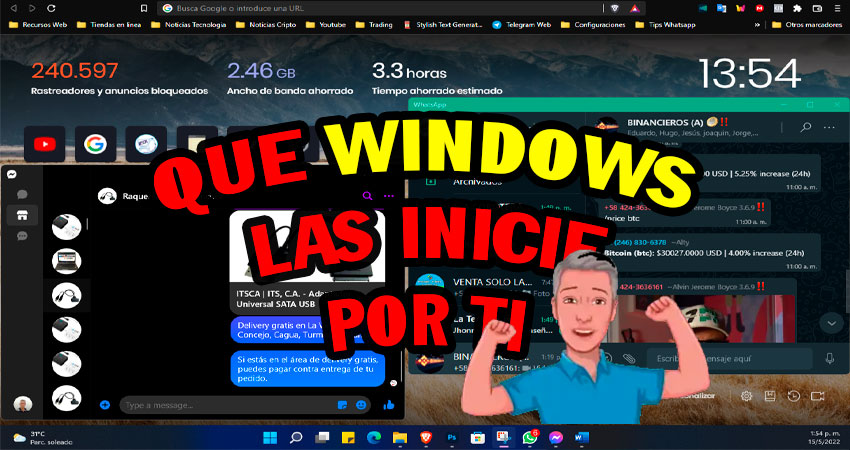Click the Brave Shields lion icon
The image size is (850, 450).
pyautogui.click(x=616, y=7)
